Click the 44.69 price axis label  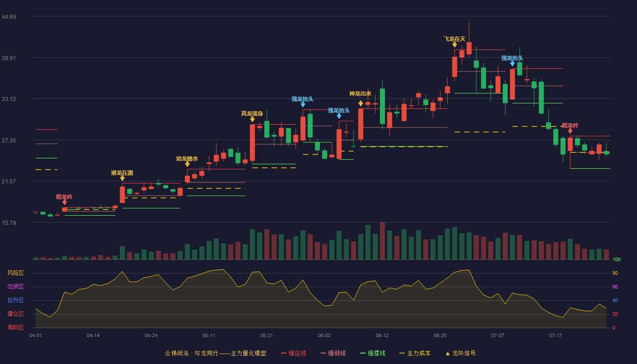click(x=9, y=17)
